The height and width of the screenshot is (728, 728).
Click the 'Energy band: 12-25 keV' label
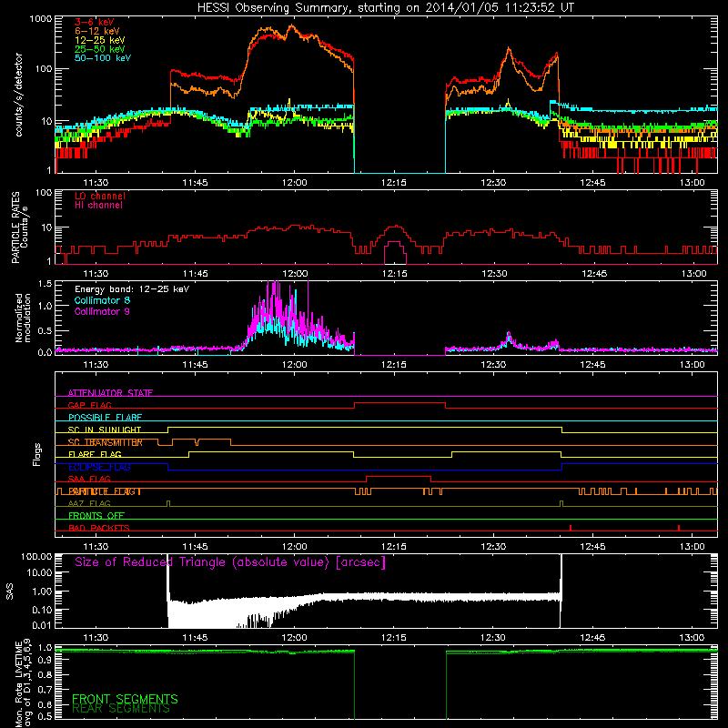132,289
